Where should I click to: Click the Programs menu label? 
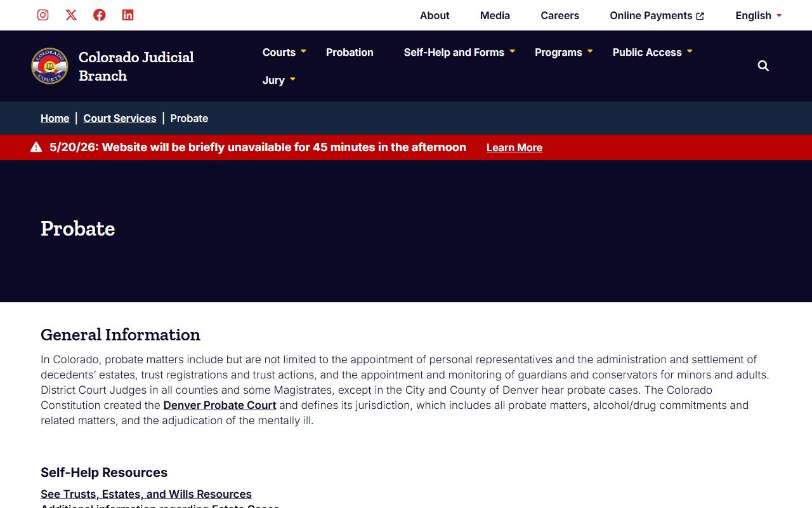tap(558, 52)
